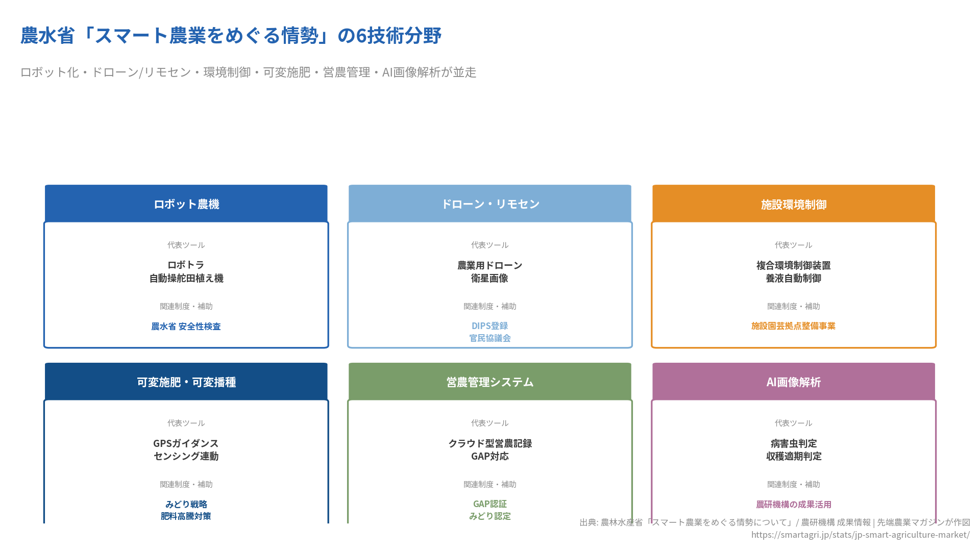The width and height of the screenshot is (980, 551).
Task: Open the smartagri.jp source URL
Action: tap(860, 535)
